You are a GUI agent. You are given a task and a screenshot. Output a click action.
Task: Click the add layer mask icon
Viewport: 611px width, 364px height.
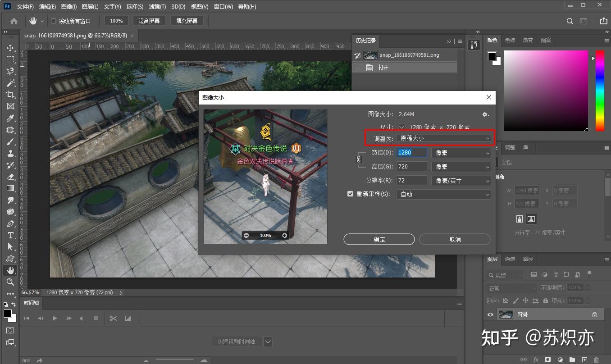tap(547, 359)
